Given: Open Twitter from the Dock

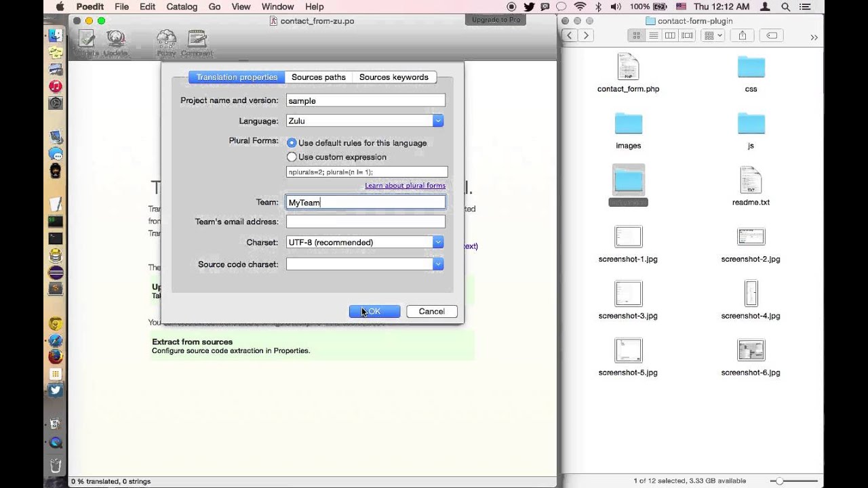Looking at the screenshot, I should click(56, 390).
